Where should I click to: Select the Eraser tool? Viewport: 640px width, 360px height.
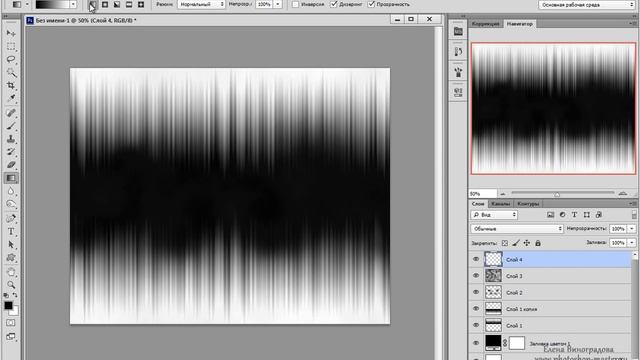pyautogui.click(x=11, y=165)
